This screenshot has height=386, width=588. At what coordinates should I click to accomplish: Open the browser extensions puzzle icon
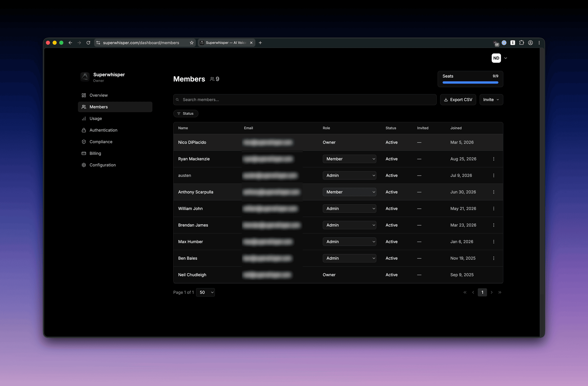click(x=522, y=43)
